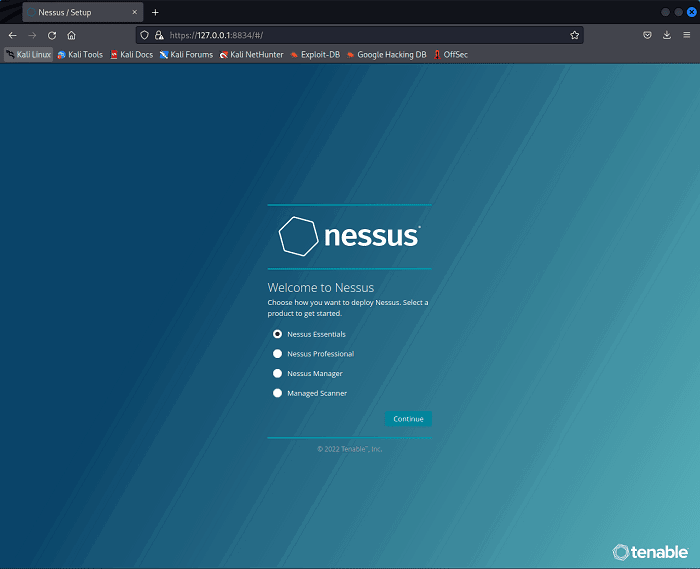The height and width of the screenshot is (569, 700).
Task: Click the browser forward arrow
Action: point(32,35)
